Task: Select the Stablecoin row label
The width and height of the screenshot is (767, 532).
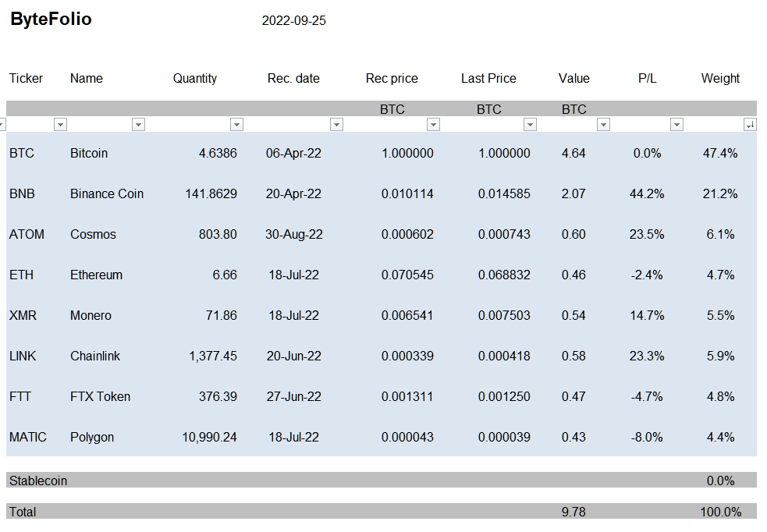Action: click(38, 481)
